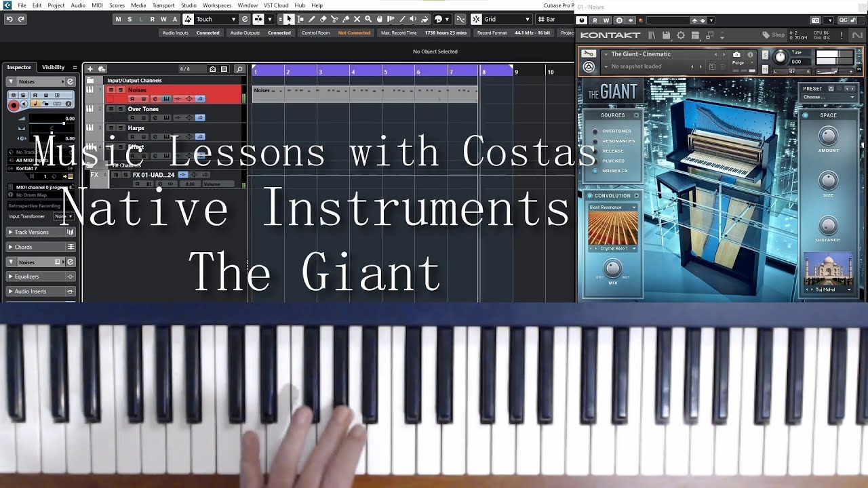Adjust the Space Size knob
868x488 pixels.
(x=828, y=180)
